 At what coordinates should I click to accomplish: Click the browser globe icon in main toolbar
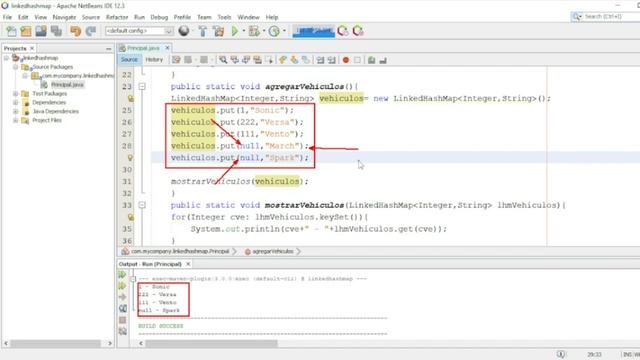(184, 31)
